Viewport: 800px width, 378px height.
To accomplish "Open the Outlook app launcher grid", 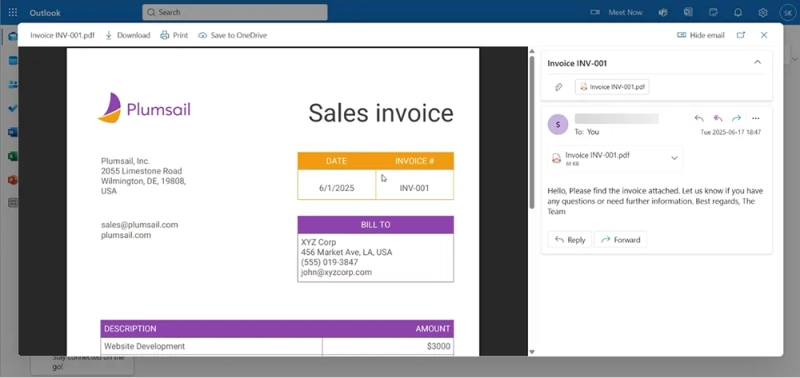I will click(x=13, y=12).
